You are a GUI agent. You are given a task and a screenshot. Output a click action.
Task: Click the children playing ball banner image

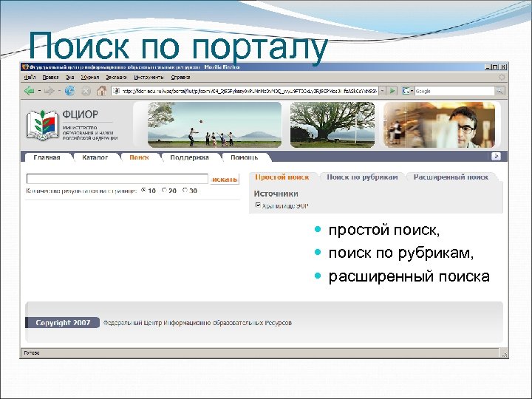coord(214,125)
